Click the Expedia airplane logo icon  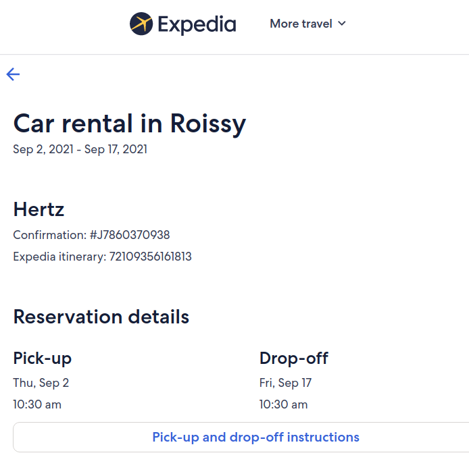point(141,24)
